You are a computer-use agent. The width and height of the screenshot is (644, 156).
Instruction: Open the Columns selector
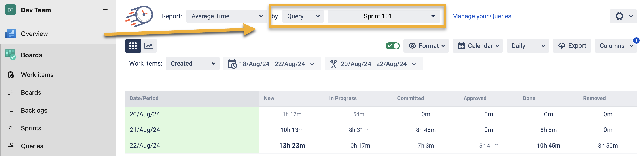pyautogui.click(x=616, y=46)
